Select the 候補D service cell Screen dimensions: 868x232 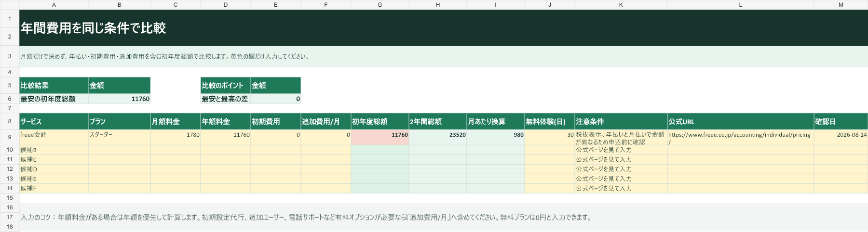coord(54,169)
